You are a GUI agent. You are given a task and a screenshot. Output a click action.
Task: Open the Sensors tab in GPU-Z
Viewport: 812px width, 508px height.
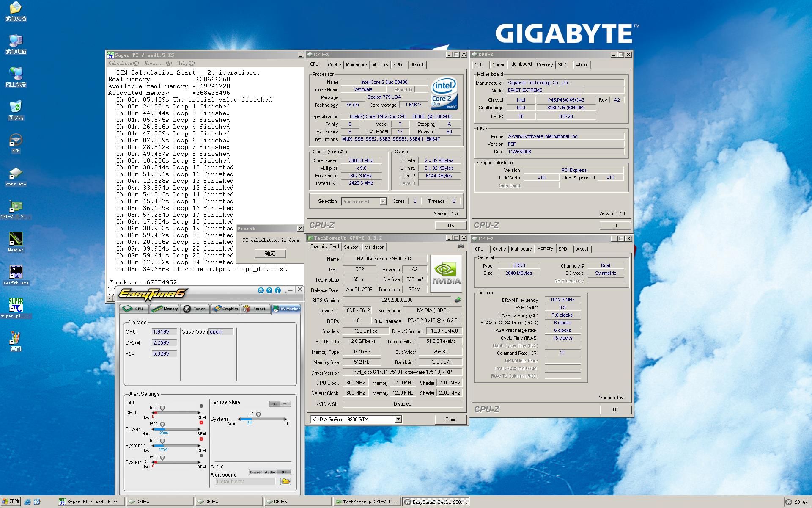coord(352,247)
